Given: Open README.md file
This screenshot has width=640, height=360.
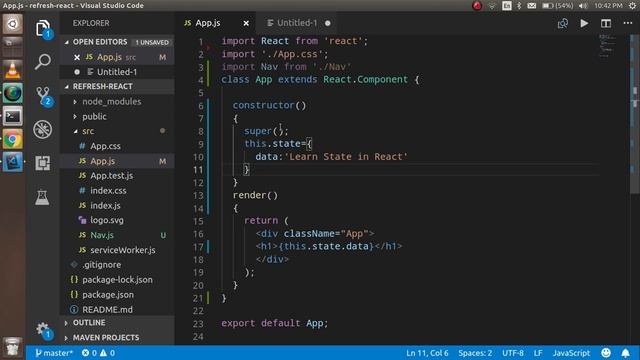Looking at the screenshot, I should (x=117, y=309).
